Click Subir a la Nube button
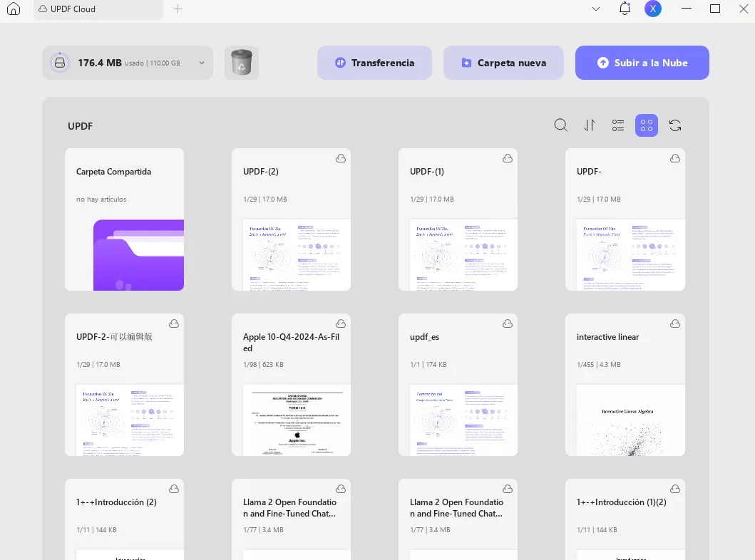This screenshot has width=755, height=560. [642, 63]
